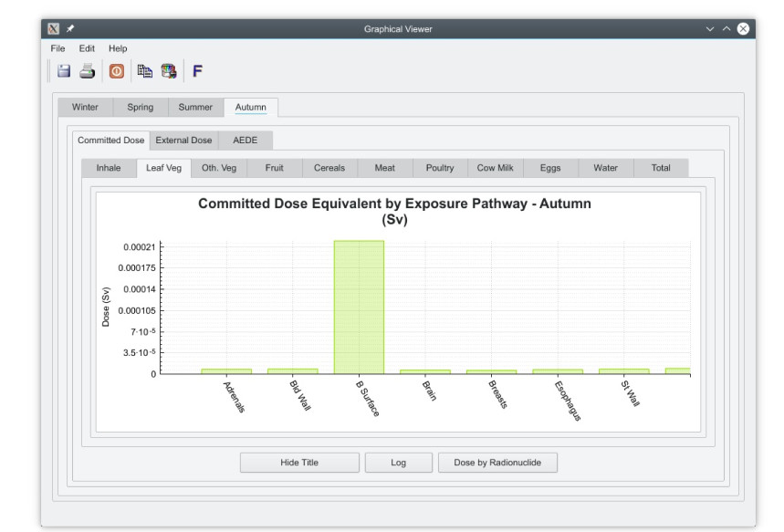Click Dose by Radionuclide button

(x=497, y=463)
